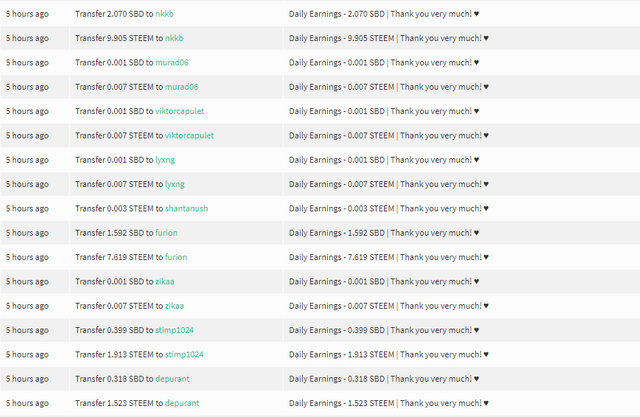Screen dimensions: 640x417
Task: Select memo 'Daily Earnings - 1.592 SBD'
Action: coord(337,233)
